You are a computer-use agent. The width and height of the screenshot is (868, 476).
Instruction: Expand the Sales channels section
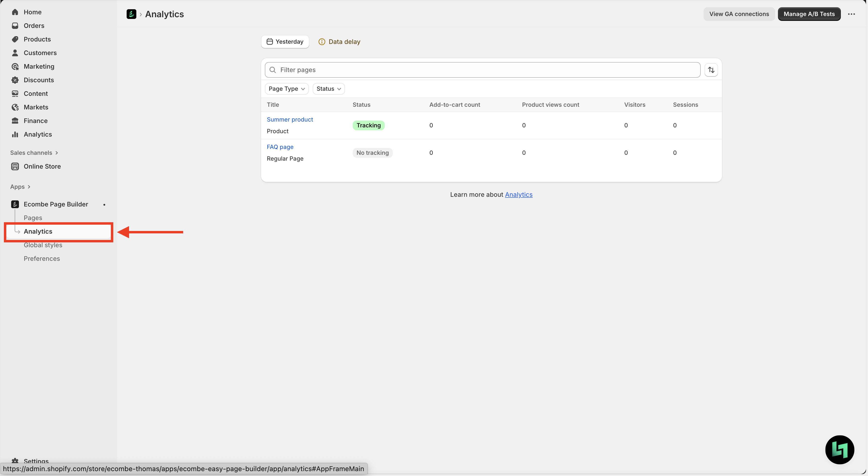point(34,153)
